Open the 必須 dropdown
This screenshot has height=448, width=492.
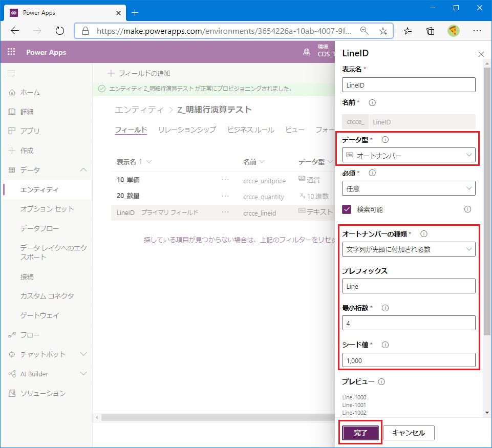tap(409, 188)
